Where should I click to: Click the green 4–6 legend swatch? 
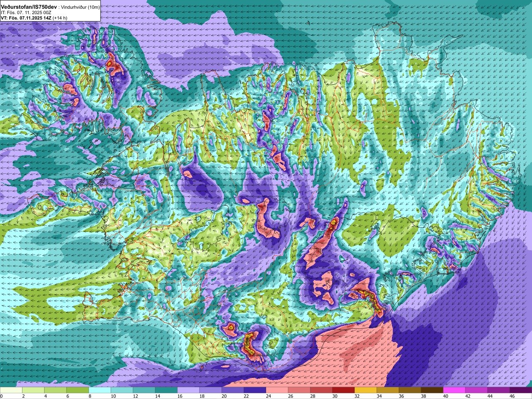[56, 391]
